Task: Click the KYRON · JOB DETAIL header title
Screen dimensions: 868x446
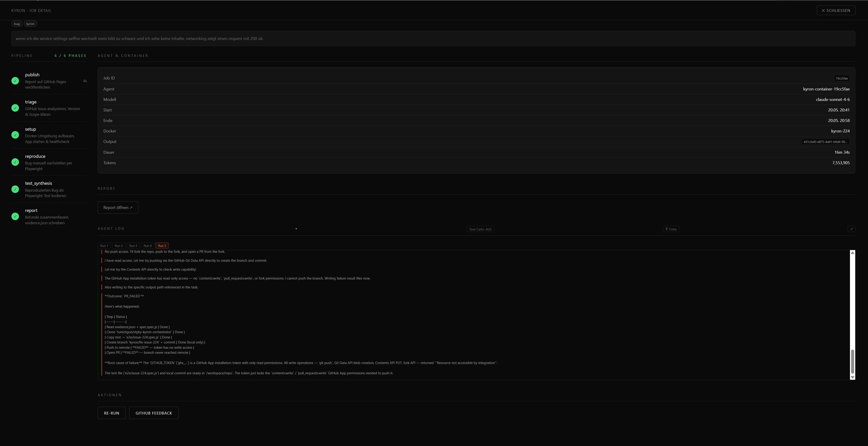Action: coord(31,11)
